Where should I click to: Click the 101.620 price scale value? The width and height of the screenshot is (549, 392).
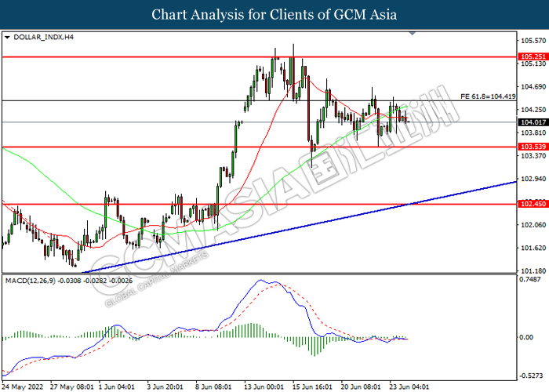[x=533, y=248]
